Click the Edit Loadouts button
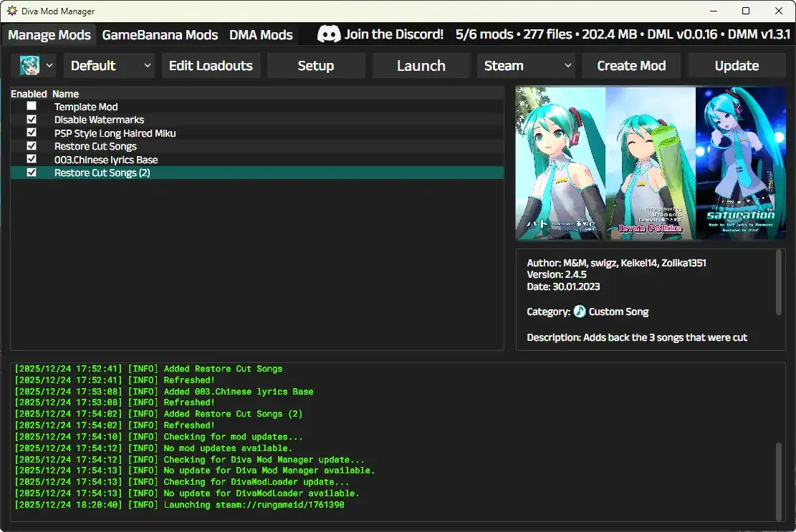Viewport: 796px width, 532px height. click(x=211, y=65)
